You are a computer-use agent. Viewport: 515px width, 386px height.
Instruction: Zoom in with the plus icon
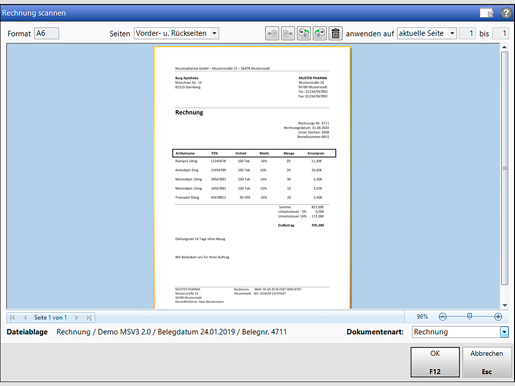[x=498, y=317]
